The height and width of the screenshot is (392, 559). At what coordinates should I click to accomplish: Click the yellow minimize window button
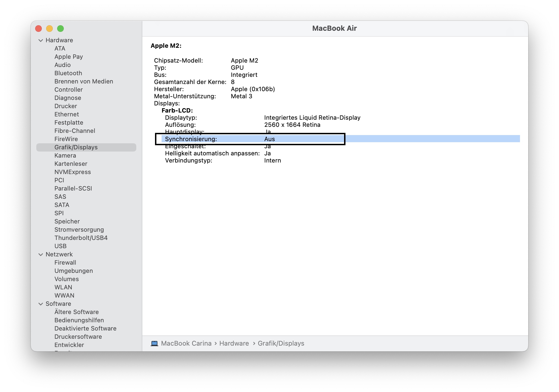click(x=49, y=29)
